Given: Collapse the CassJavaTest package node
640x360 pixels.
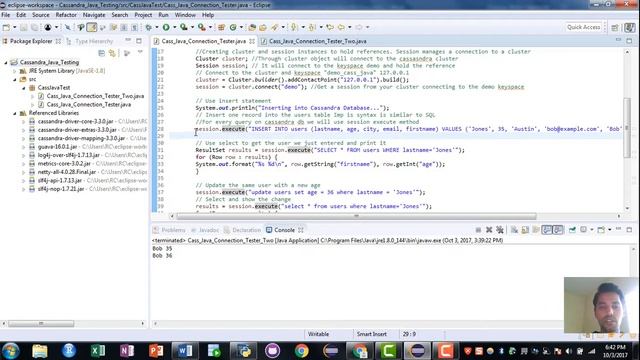Looking at the screenshot, I should point(23,88).
